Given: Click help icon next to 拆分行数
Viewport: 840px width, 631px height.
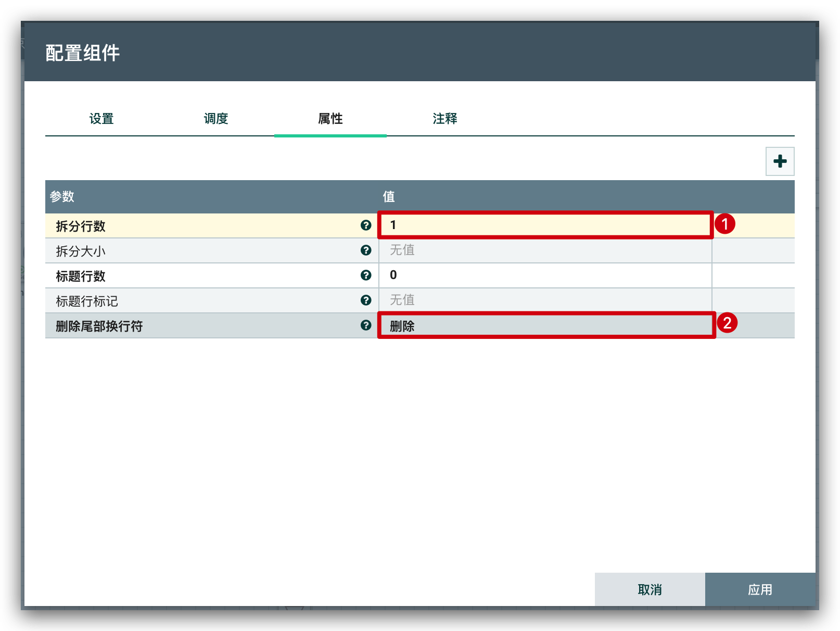Looking at the screenshot, I should click(366, 225).
